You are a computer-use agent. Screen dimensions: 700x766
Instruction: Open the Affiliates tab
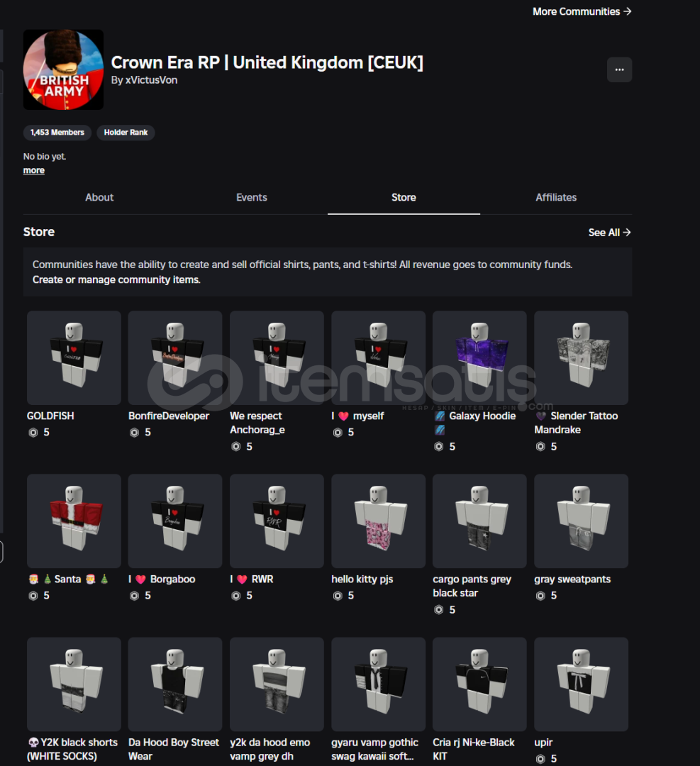pyautogui.click(x=556, y=197)
